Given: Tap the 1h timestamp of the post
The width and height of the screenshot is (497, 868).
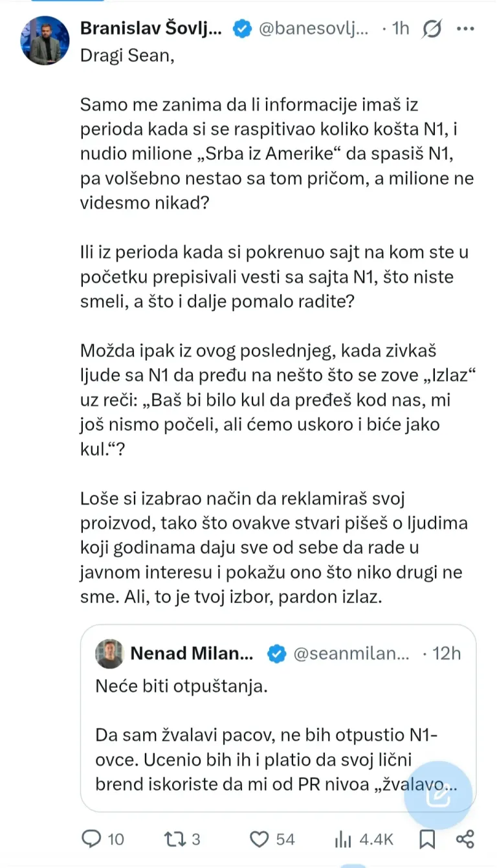Looking at the screenshot, I should (401, 29).
